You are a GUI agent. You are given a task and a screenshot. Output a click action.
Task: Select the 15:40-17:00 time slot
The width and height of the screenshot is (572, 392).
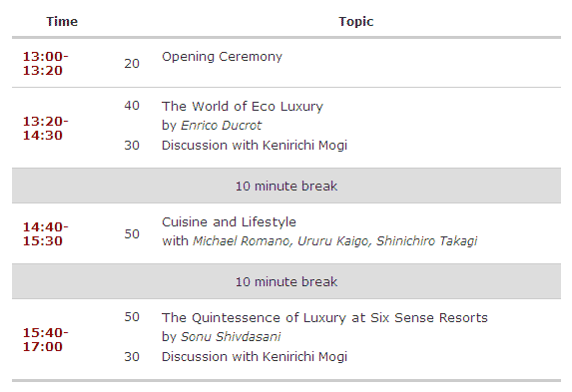pyautogui.click(x=46, y=339)
